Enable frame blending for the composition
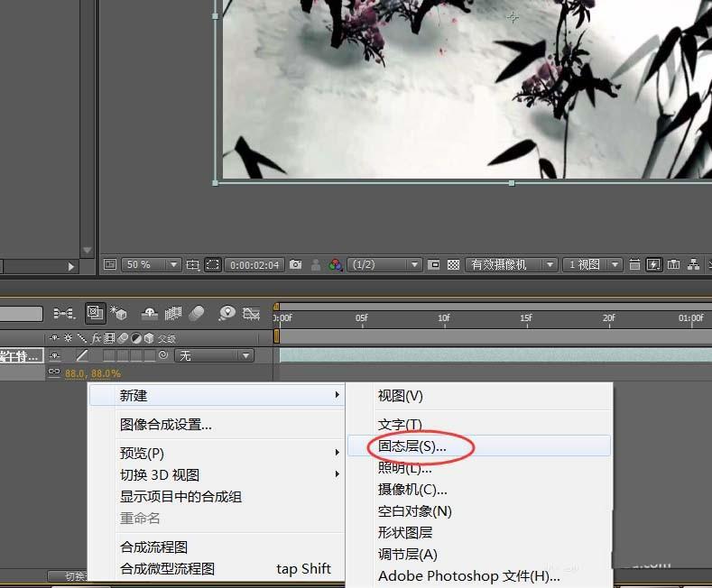Screen dimensions: 712x588 pos(173,313)
